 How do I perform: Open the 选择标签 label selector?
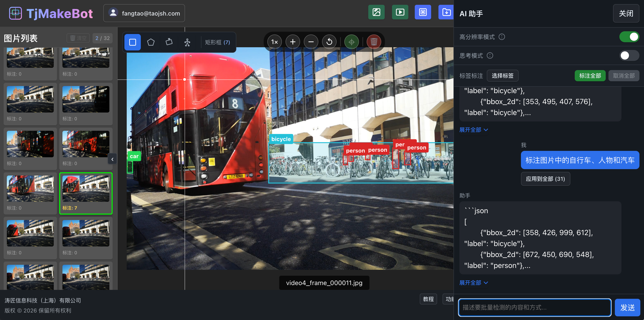502,76
